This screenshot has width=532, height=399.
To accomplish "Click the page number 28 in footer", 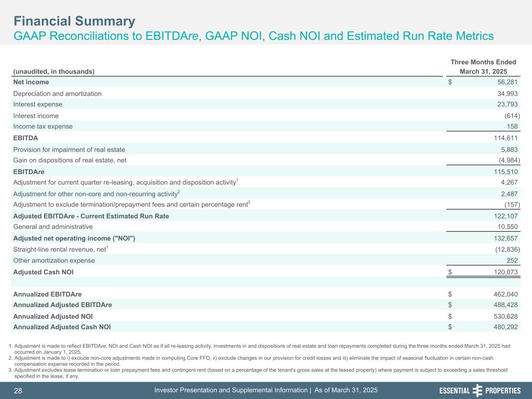I will (18, 391).
